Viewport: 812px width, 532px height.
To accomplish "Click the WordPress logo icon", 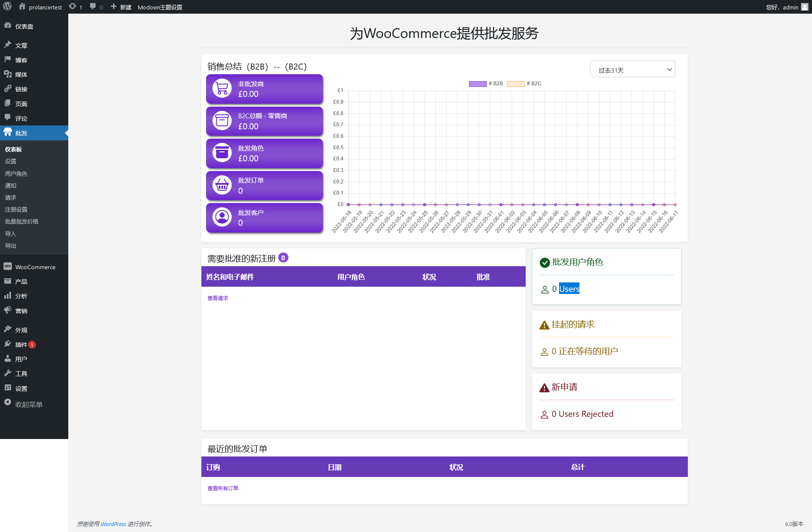I will click(7, 7).
